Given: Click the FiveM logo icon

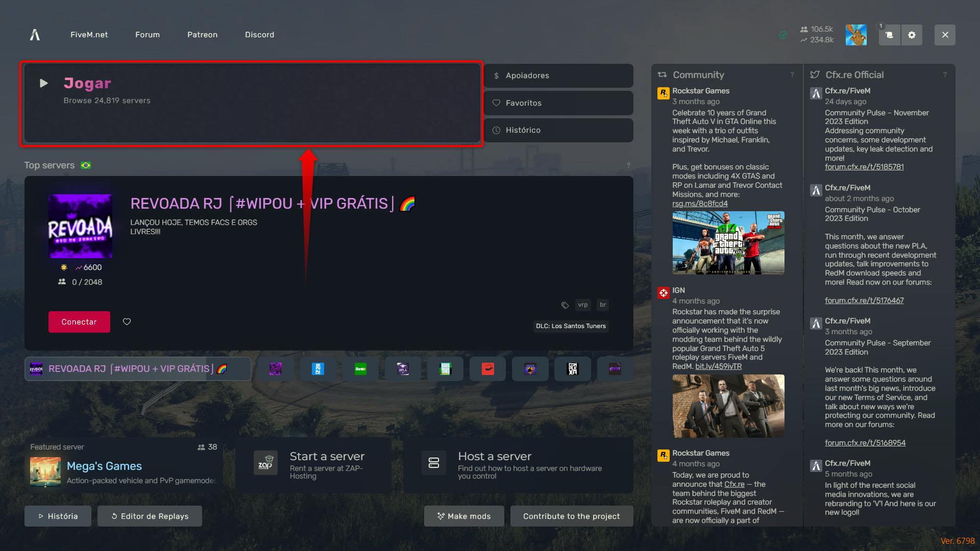Looking at the screenshot, I should coord(35,35).
